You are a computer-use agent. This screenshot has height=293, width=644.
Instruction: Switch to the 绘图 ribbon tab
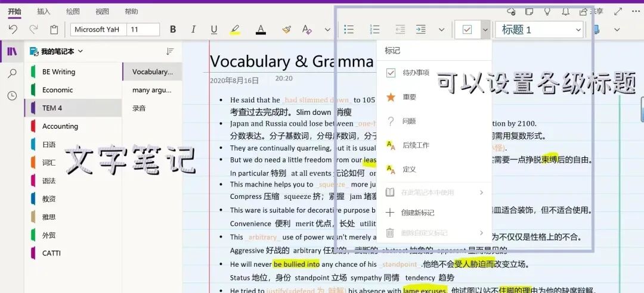pyautogui.click(x=73, y=11)
